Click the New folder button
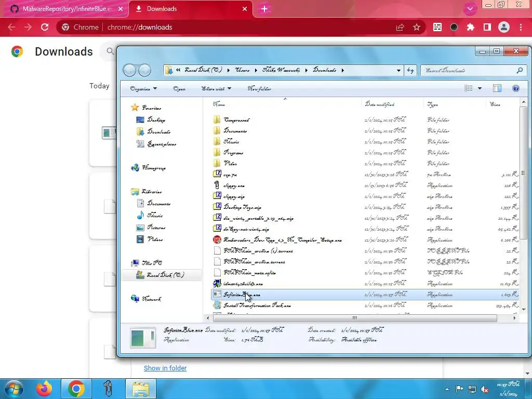 pyautogui.click(x=259, y=88)
